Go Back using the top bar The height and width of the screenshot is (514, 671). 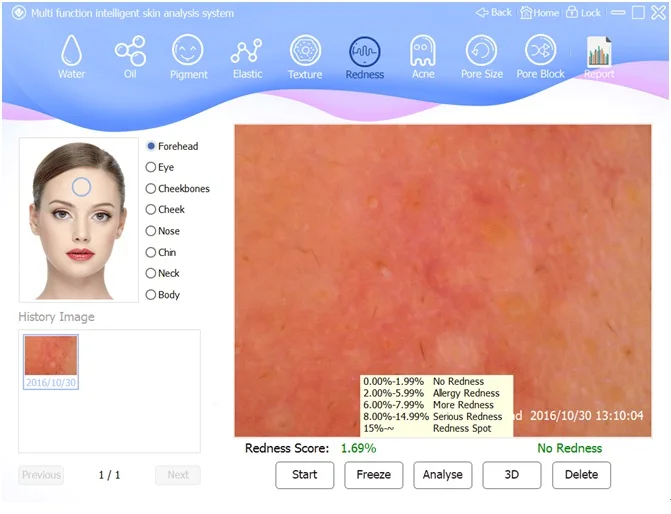[x=494, y=13]
